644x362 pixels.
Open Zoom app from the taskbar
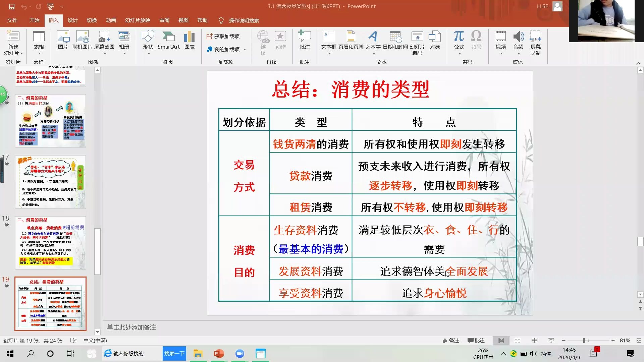(240, 354)
